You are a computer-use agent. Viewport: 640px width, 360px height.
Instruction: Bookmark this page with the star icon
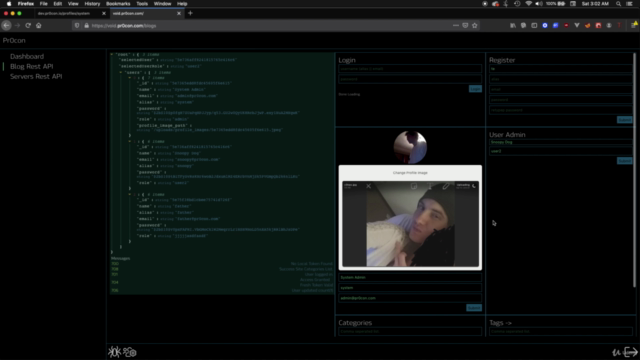tap(475, 25)
